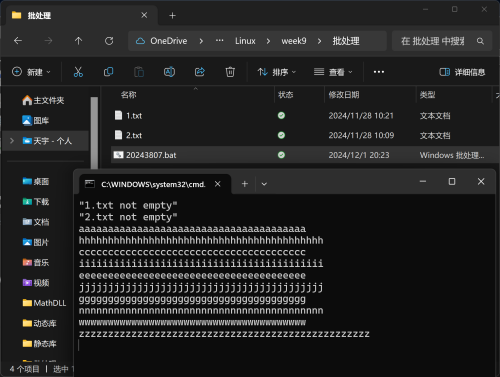
Task: Close the cmd.exe terminal tab
Action: pyautogui.click(x=218, y=184)
